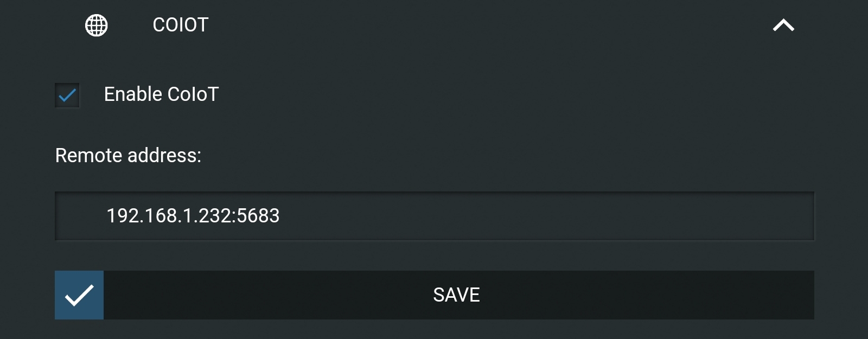868x339 pixels.
Task: Select the COIOT section header
Action: coord(179,24)
